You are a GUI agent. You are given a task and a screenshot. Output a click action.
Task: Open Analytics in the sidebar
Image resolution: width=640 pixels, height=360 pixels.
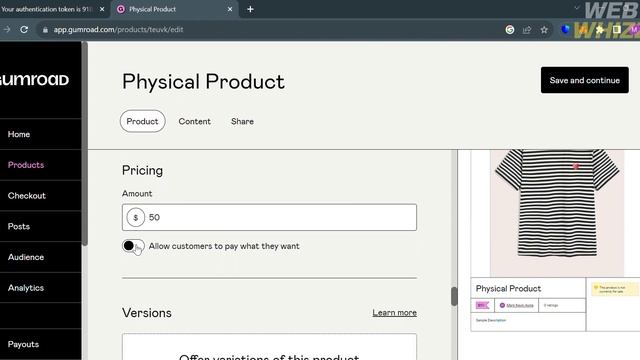pyautogui.click(x=26, y=288)
